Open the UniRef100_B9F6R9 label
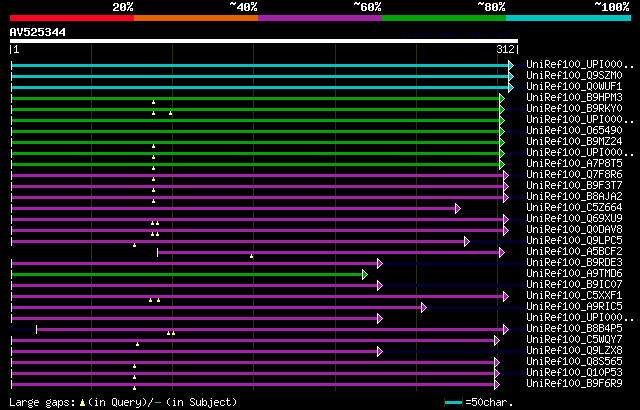 coord(574,384)
